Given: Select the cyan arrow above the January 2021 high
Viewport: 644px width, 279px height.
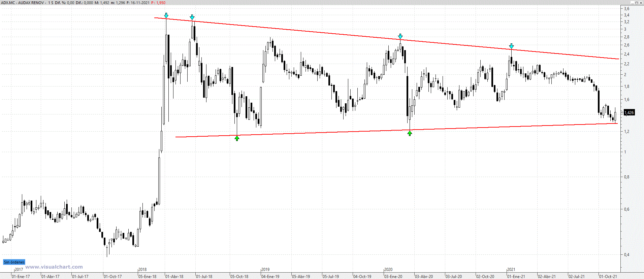Looking at the screenshot, I should tap(511, 46).
